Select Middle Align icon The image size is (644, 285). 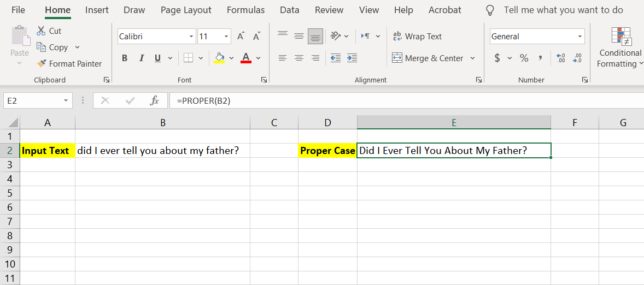pyautogui.click(x=299, y=36)
